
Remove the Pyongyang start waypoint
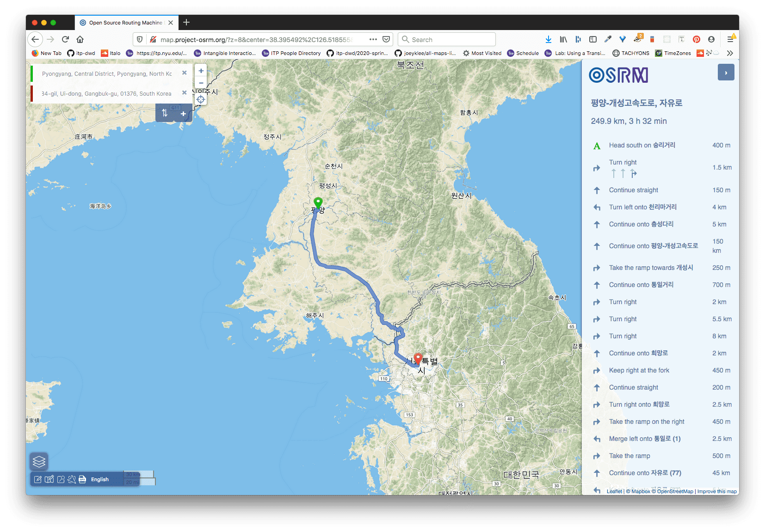(185, 73)
